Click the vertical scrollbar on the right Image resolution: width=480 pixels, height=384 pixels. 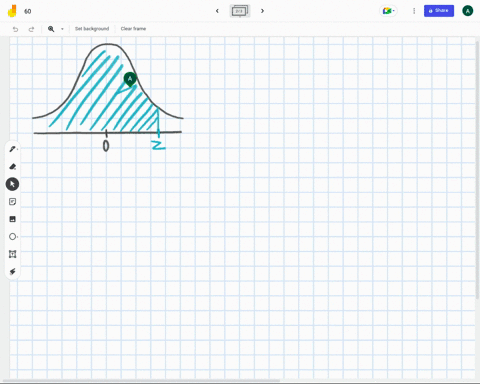coord(477,170)
